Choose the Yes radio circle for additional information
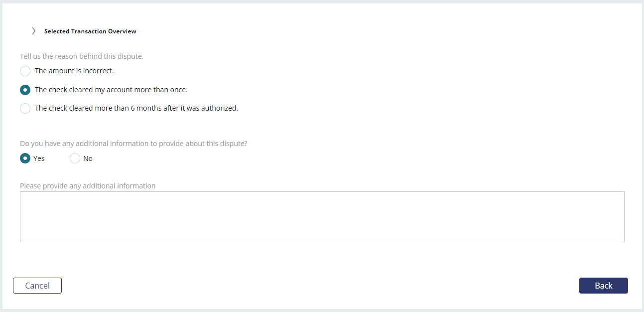 [x=25, y=158]
